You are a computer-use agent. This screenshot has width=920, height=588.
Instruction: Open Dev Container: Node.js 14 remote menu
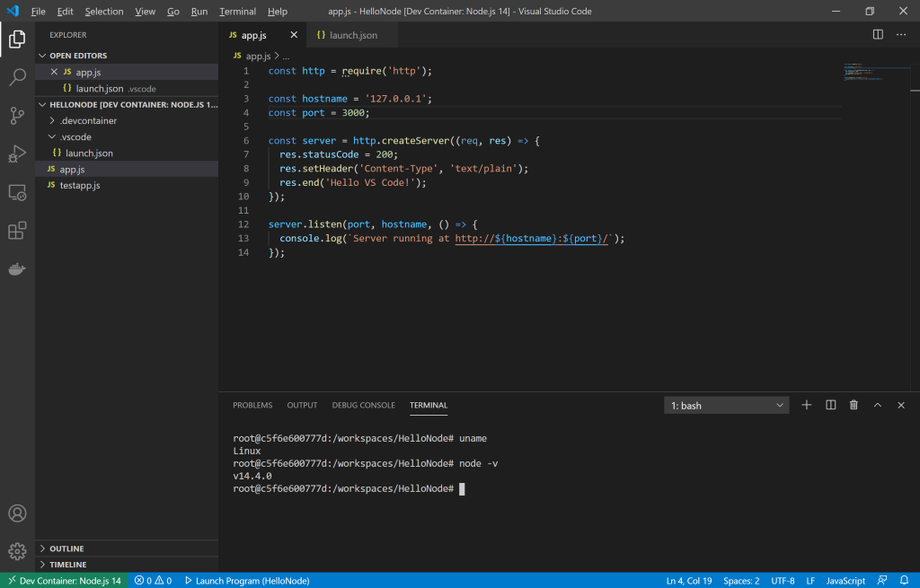63,580
